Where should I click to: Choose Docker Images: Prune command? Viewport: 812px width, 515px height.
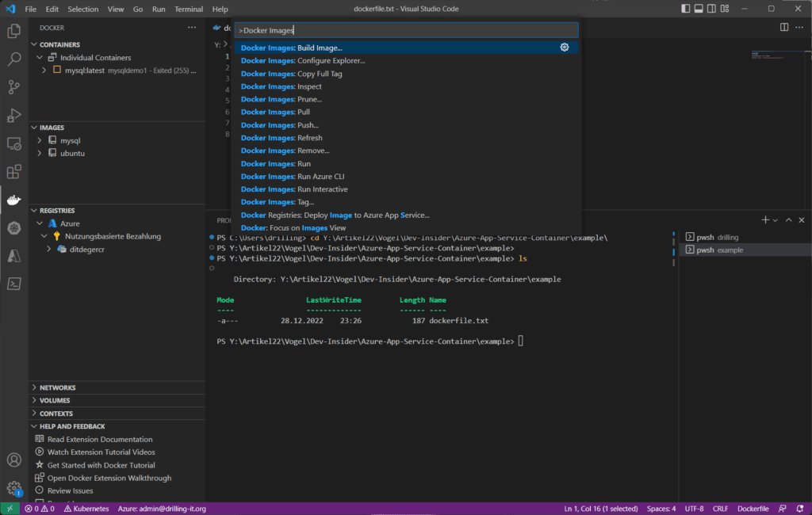coord(407,99)
